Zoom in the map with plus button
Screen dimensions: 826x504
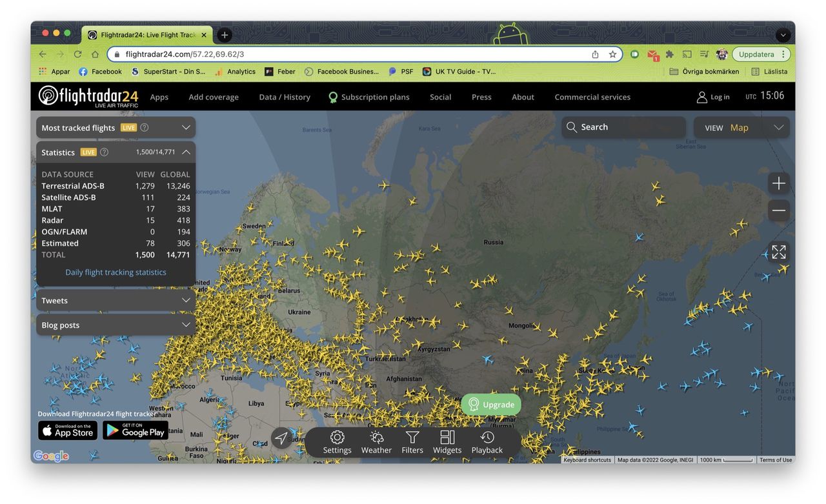click(x=778, y=184)
